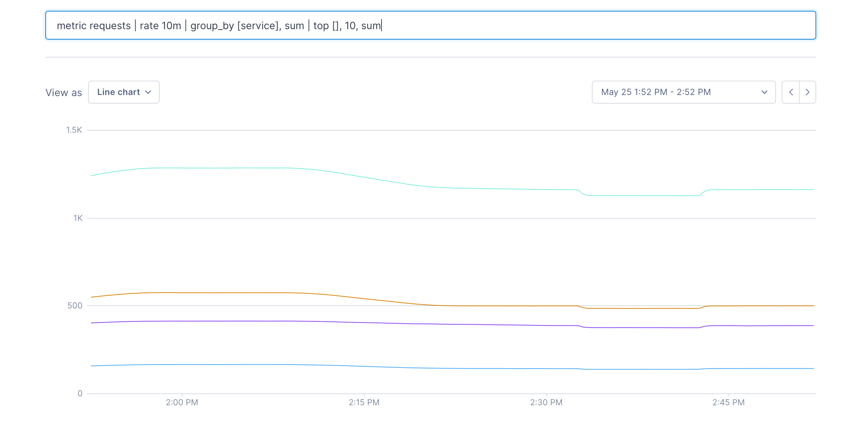Click the previous time range arrow
The height and width of the screenshot is (429, 868).
(x=791, y=92)
